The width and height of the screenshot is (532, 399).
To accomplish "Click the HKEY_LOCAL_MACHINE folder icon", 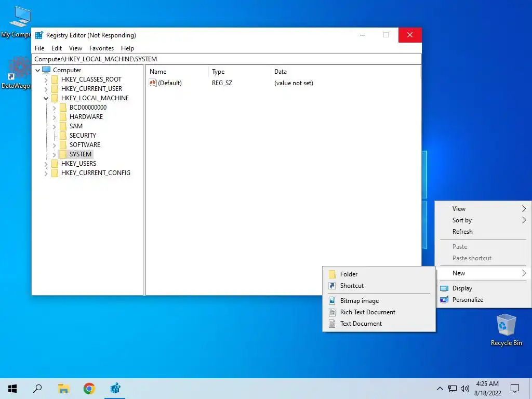I will click(55, 98).
